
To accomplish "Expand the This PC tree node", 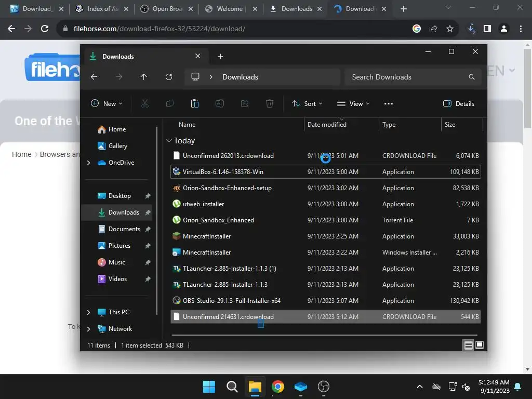I will tap(88, 312).
